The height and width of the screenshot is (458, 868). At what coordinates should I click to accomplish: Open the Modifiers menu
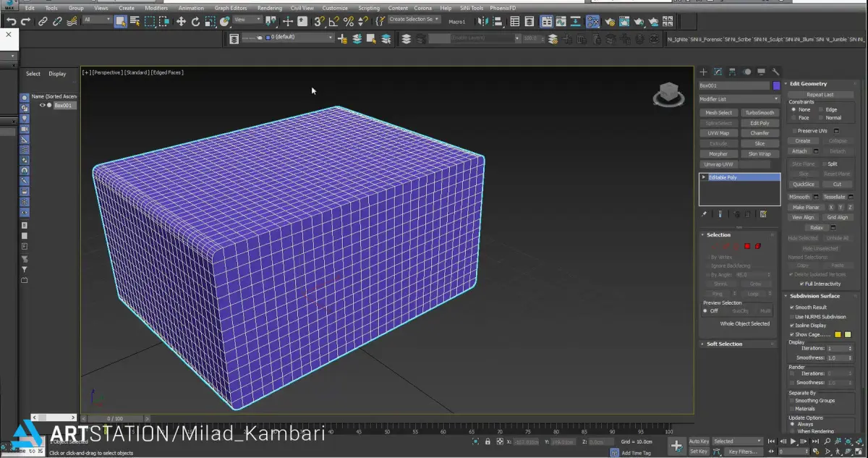(x=156, y=8)
